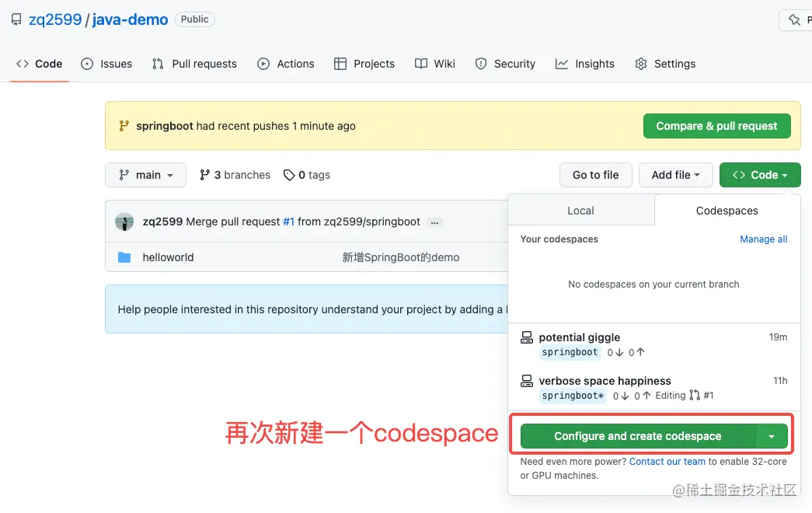812x513 pixels.
Task: Switch to the Local tab
Action: coord(581,211)
